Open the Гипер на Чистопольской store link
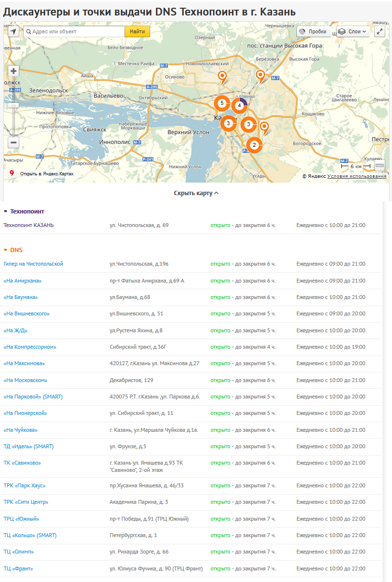The height and width of the screenshot is (582, 392). click(x=33, y=264)
